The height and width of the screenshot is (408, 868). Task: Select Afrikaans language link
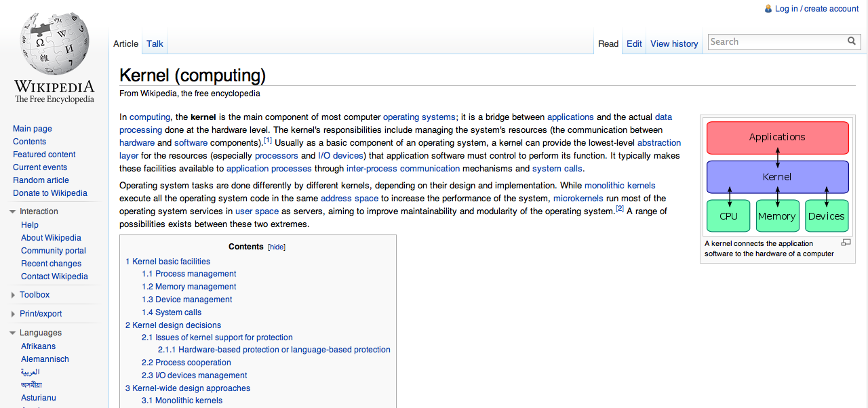(39, 346)
